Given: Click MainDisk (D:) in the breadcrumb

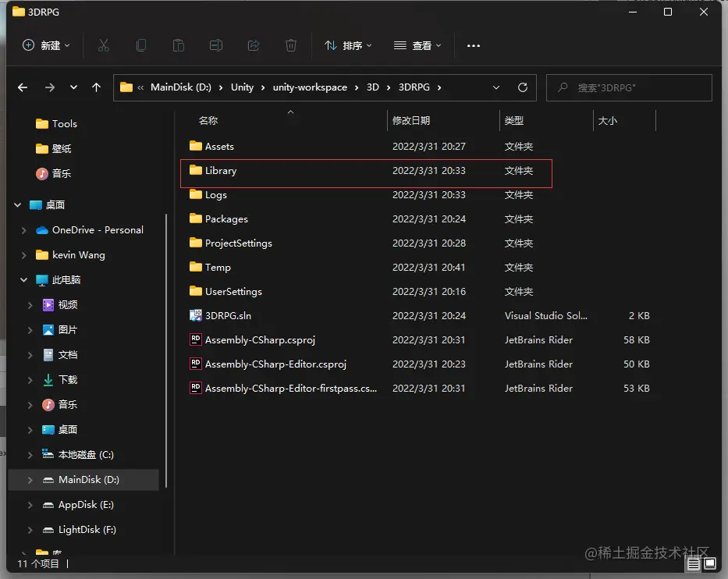Looking at the screenshot, I should 180,87.
